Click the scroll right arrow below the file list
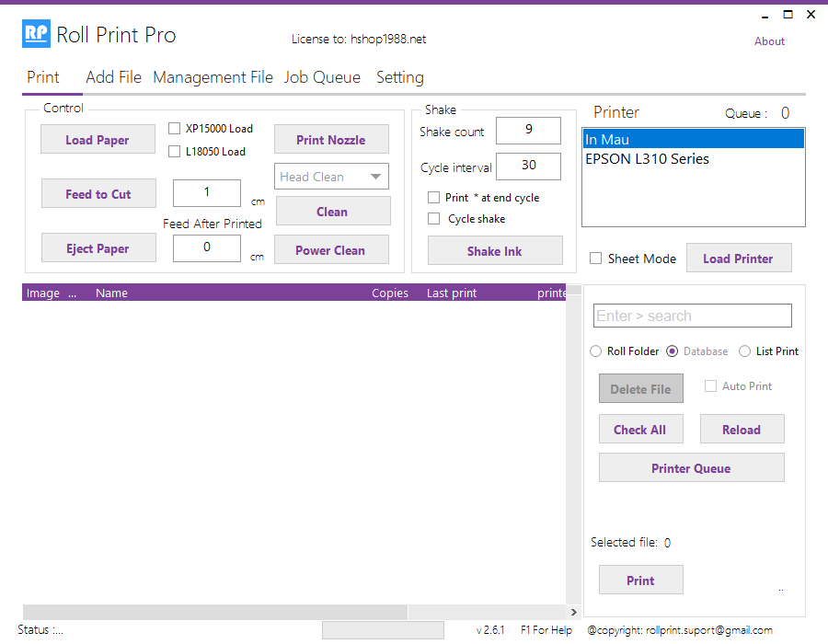This screenshot has width=828, height=644. pos(574,612)
